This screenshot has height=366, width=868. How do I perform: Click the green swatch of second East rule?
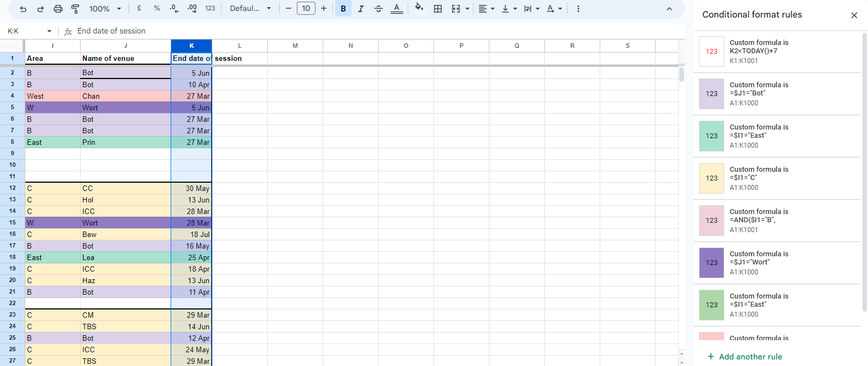pyautogui.click(x=712, y=305)
